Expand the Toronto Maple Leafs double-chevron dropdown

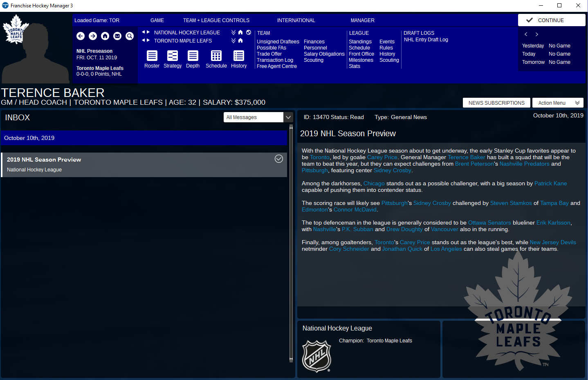233,40
